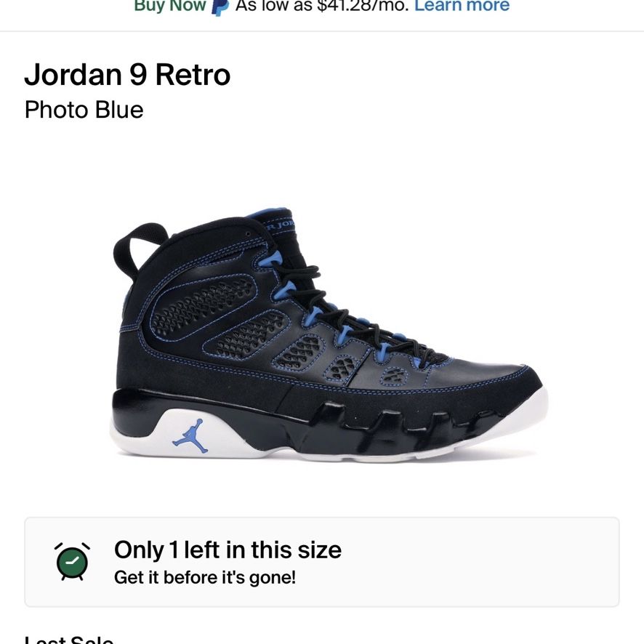This screenshot has width=644, height=644.
Task: Click the green alarm clock icon
Action: pos(72,561)
